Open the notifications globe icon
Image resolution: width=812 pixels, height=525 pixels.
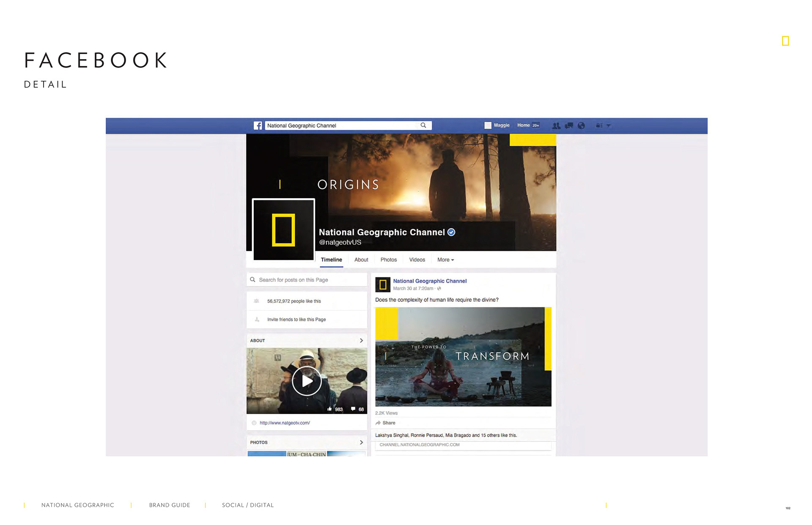coord(582,126)
